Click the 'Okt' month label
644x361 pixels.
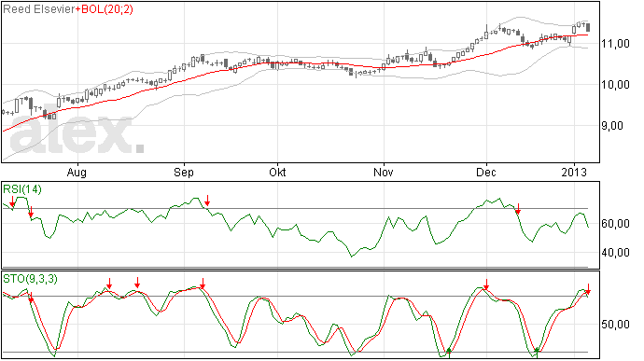click(x=277, y=172)
